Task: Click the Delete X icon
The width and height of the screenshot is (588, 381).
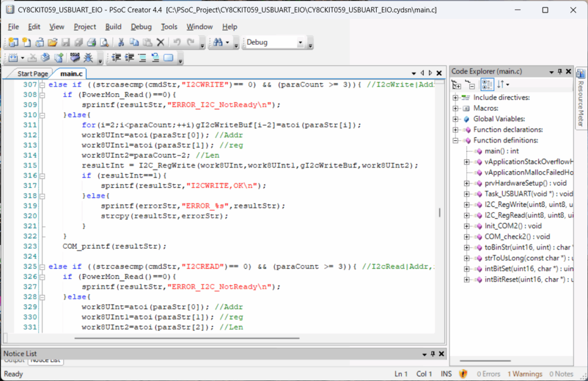Action: coord(161,43)
